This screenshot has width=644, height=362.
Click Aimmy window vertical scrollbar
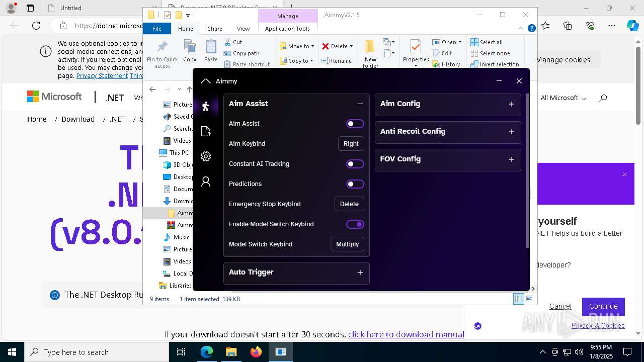pyautogui.click(x=527, y=171)
